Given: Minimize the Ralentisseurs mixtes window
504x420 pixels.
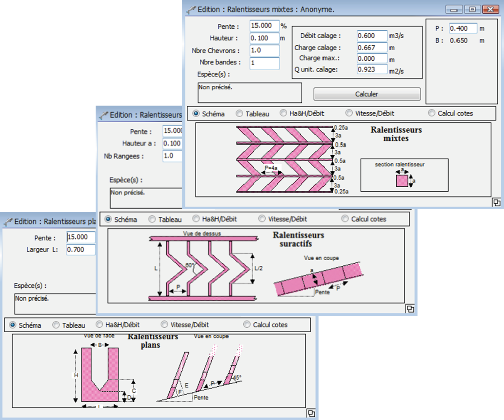Looking at the screenshot, I should 454,9.
